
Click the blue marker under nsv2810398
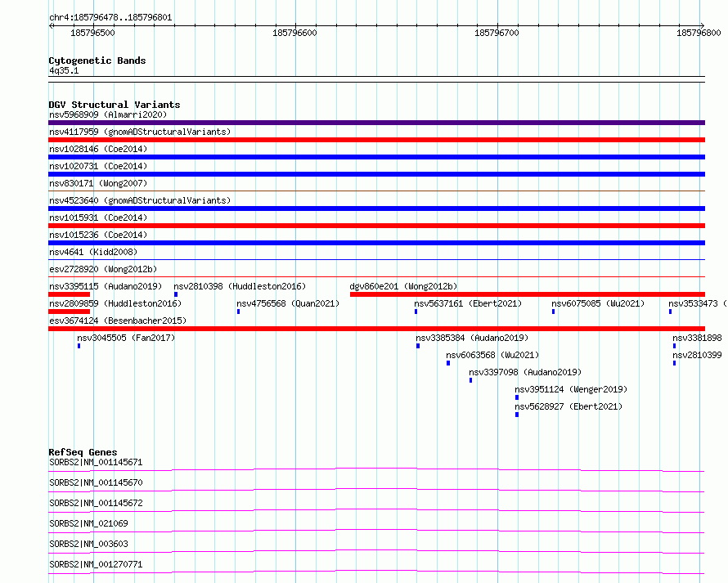coord(176,294)
